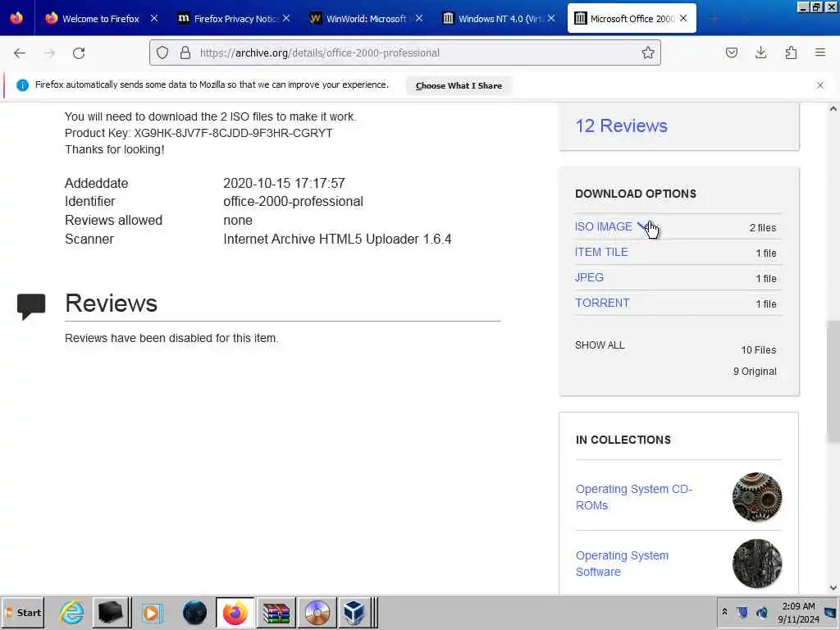Click the blue info icon in notification bar
The image size is (840, 630).
[x=22, y=85]
